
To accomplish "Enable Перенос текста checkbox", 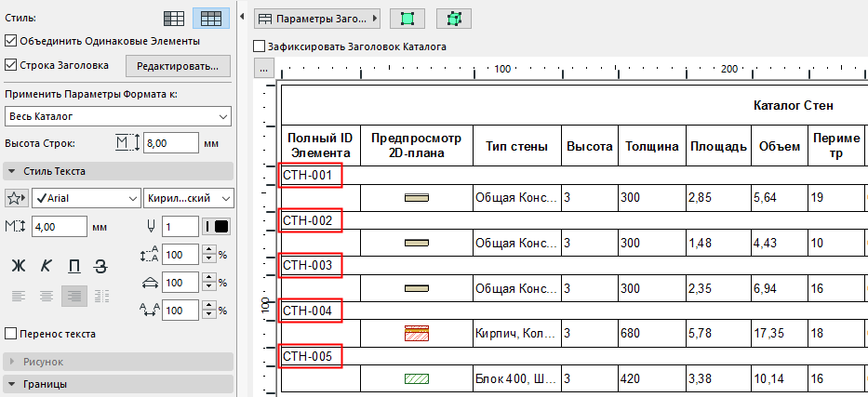I will point(10,334).
